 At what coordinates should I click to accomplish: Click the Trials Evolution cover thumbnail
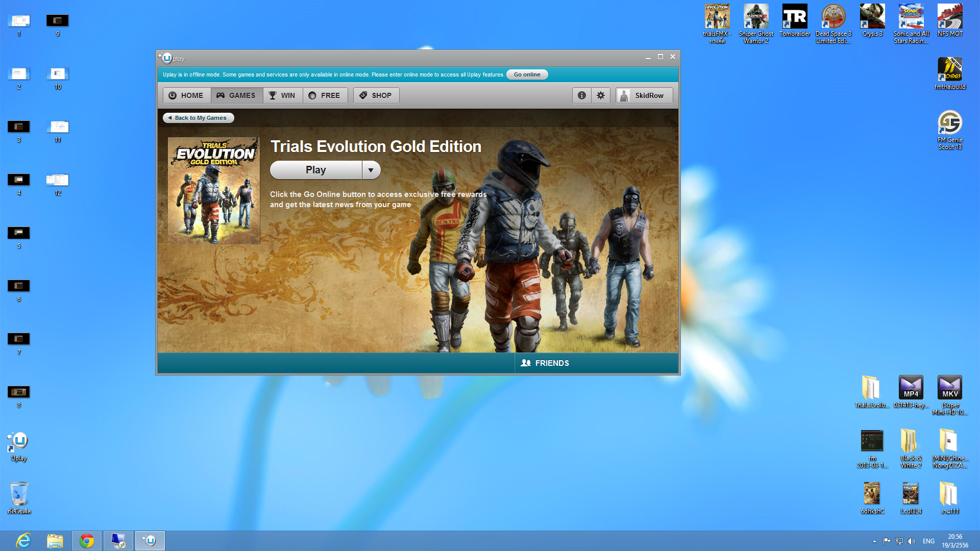(x=213, y=190)
